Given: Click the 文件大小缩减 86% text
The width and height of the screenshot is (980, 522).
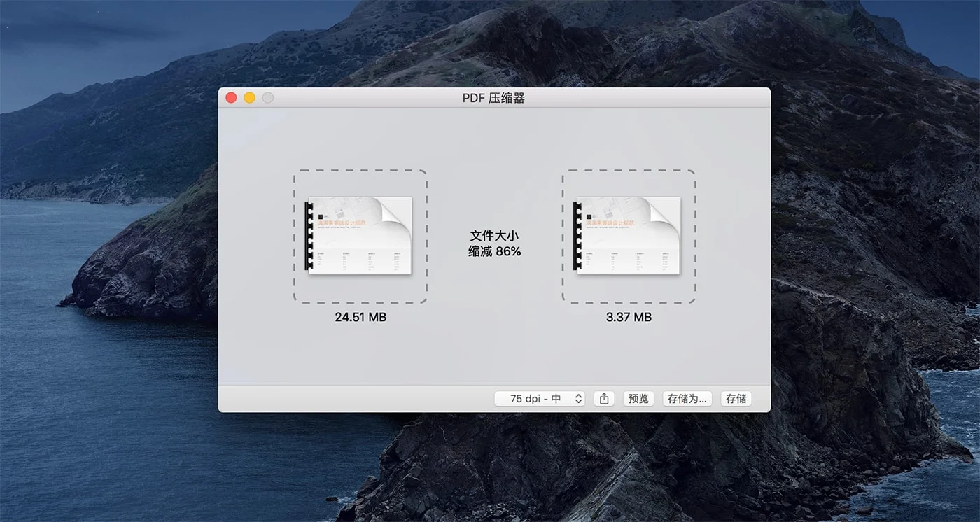Looking at the screenshot, I should pos(493,244).
